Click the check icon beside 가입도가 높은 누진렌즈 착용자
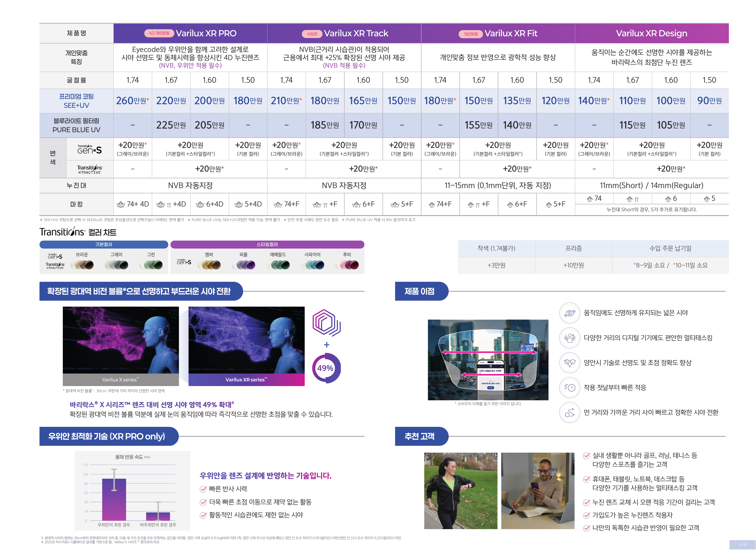 pyautogui.click(x=587, y=515)
